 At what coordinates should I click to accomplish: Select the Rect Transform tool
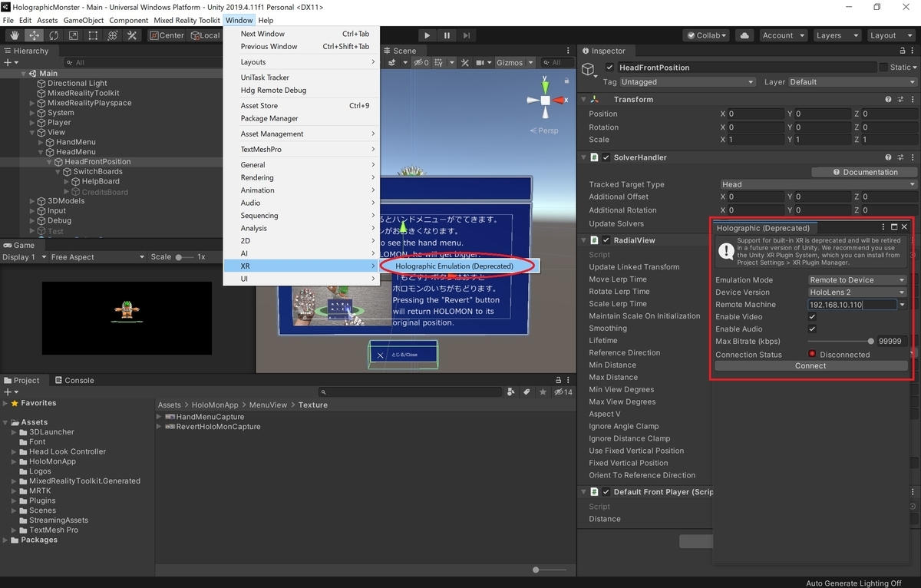(93, 35)
